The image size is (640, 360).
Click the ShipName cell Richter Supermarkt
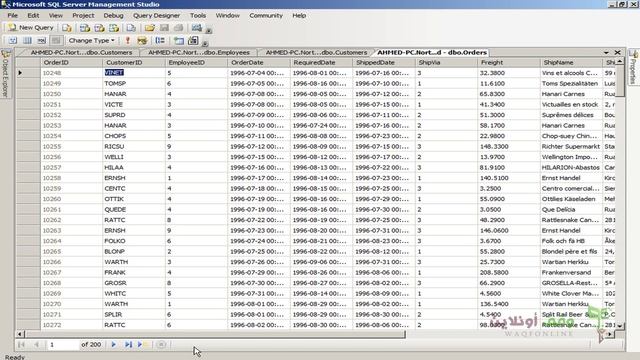[571, 146]
